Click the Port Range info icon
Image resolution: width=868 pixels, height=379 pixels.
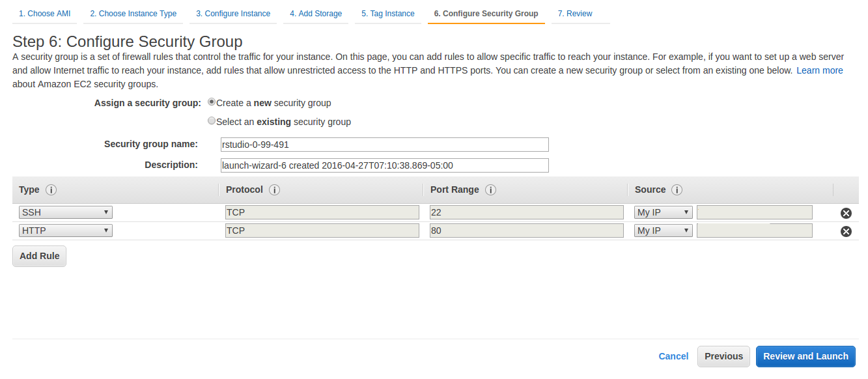[x=491, y=190]
